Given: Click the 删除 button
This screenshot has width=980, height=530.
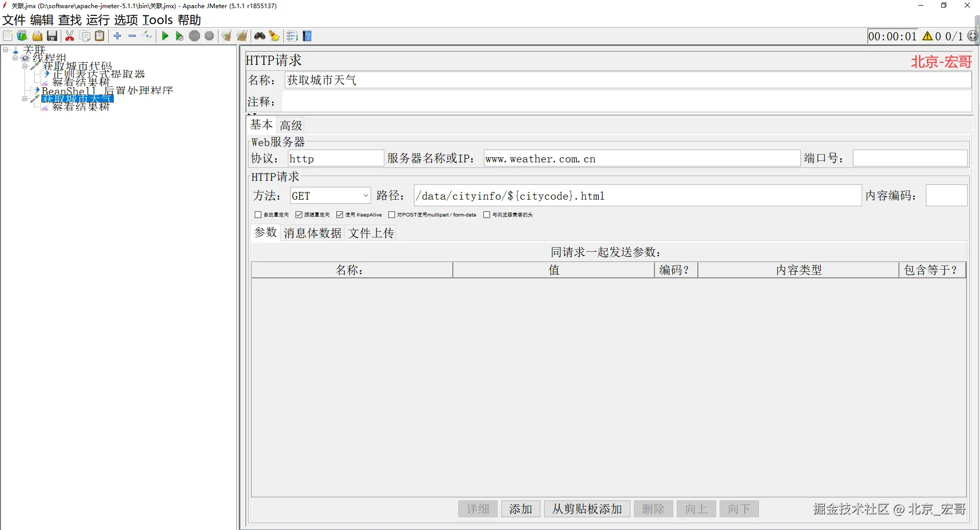Looking at the screenshot, I should pos(653,509).
